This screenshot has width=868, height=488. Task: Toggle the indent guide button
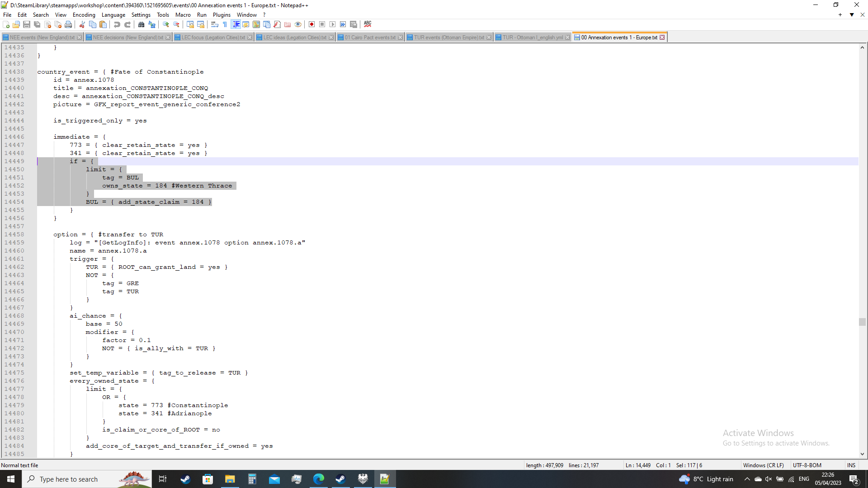point(236,24)
